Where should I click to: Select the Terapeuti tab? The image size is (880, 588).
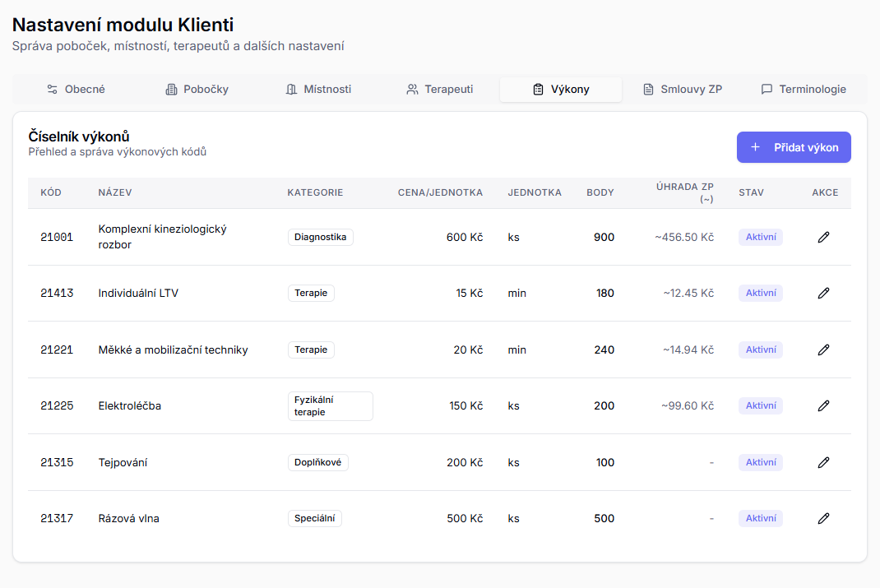click(439, 89)
